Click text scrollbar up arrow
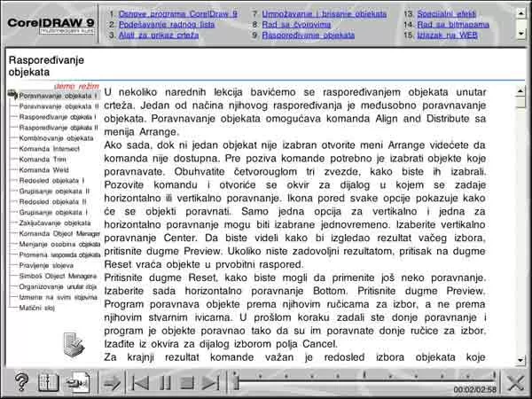 click(x=520, y=90)
